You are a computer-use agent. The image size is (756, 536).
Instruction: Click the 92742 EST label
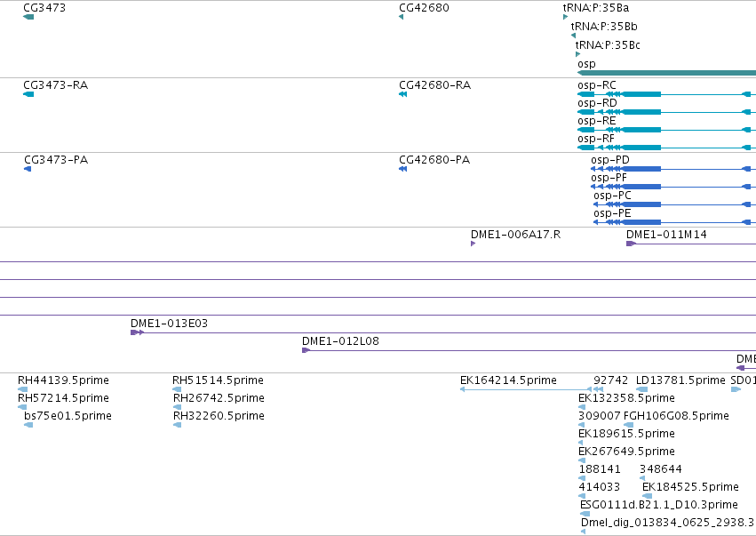click(x=611, y=380)
